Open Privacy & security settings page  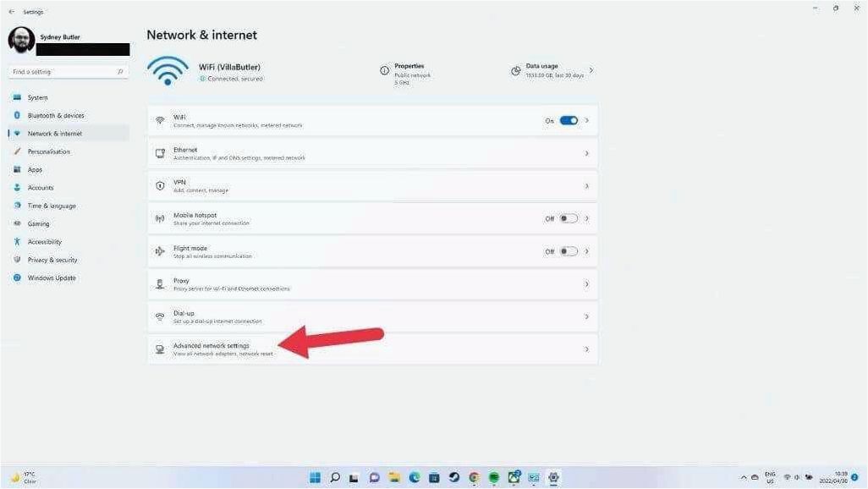pyautogui.click(x=52, y=260)
